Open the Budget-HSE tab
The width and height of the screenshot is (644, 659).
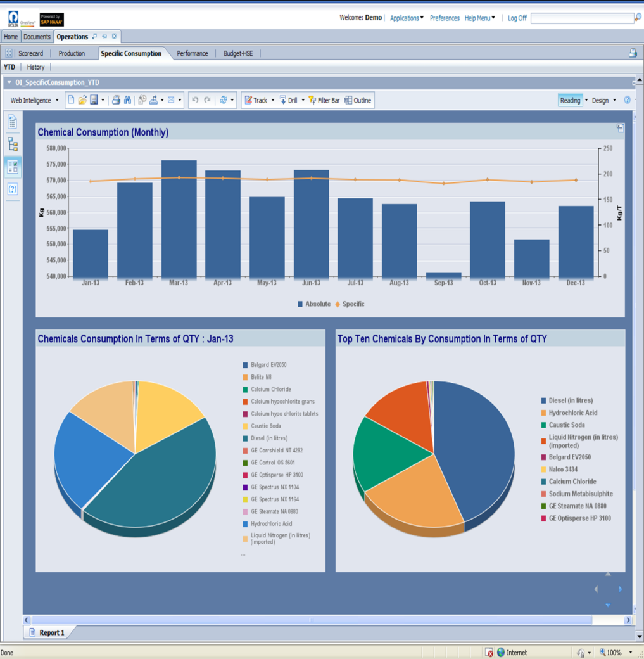[x=238, y=53]
